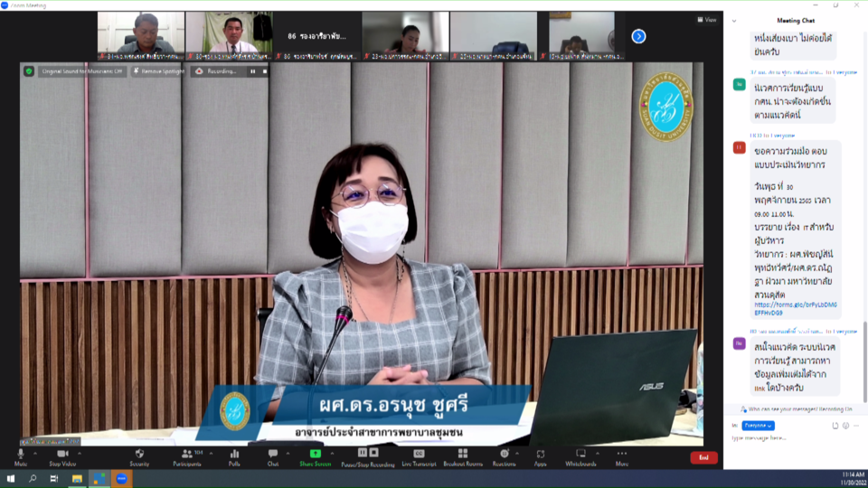Open the emoji picker in chat
The image size is (868, 488).
coord(846,426)
